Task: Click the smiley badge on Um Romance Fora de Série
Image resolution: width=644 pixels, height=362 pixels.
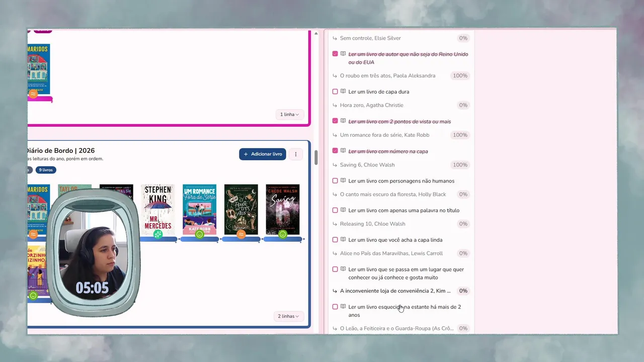Action: tap(200, 234)
